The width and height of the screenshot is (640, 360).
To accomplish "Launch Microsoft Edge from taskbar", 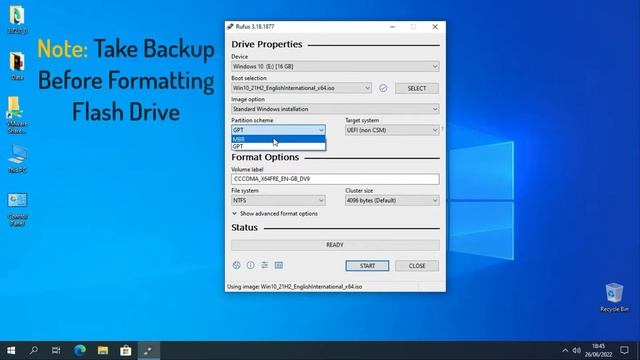I will point(80,350).
